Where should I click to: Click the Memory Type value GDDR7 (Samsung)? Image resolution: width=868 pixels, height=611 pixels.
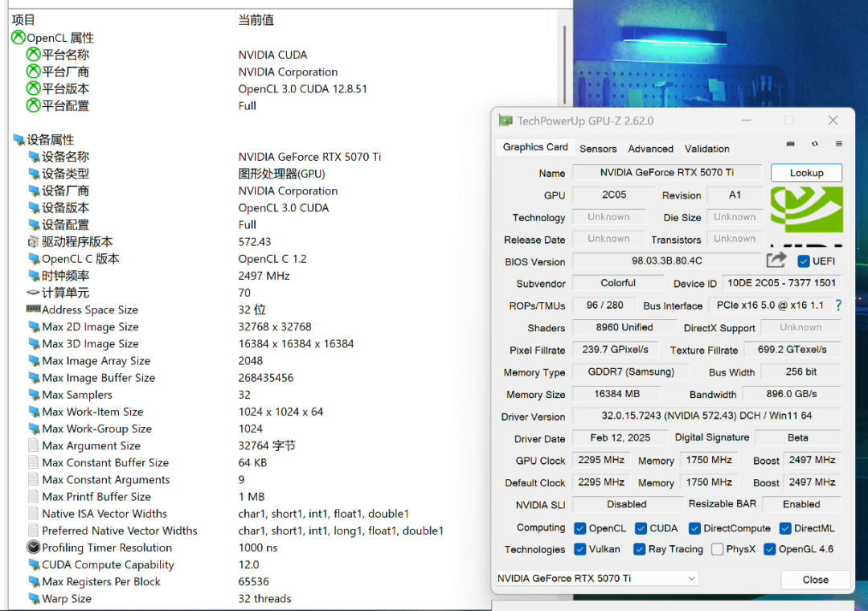click(631, 371)
